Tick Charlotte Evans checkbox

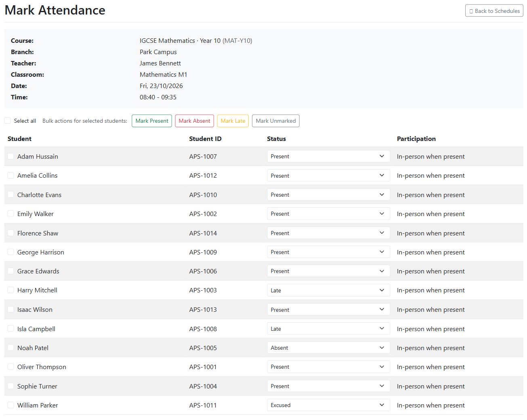click(11, 195)
